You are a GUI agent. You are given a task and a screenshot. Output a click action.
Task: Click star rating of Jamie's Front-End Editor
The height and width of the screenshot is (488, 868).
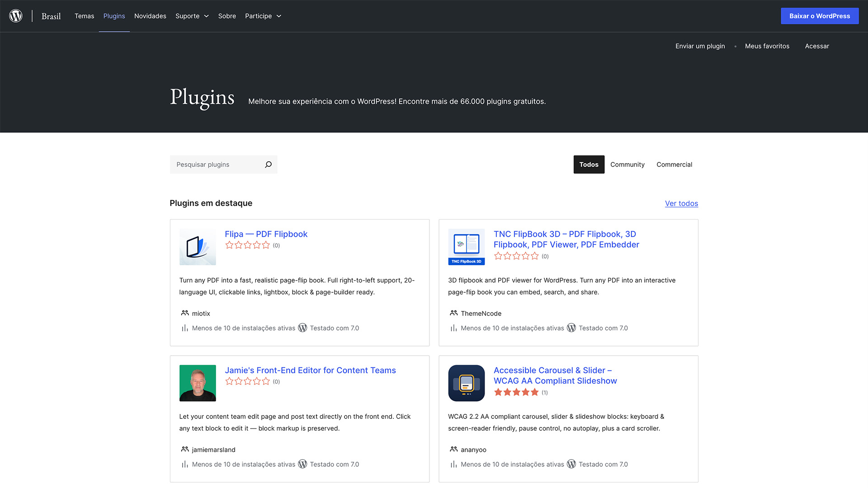coord(247,381)
